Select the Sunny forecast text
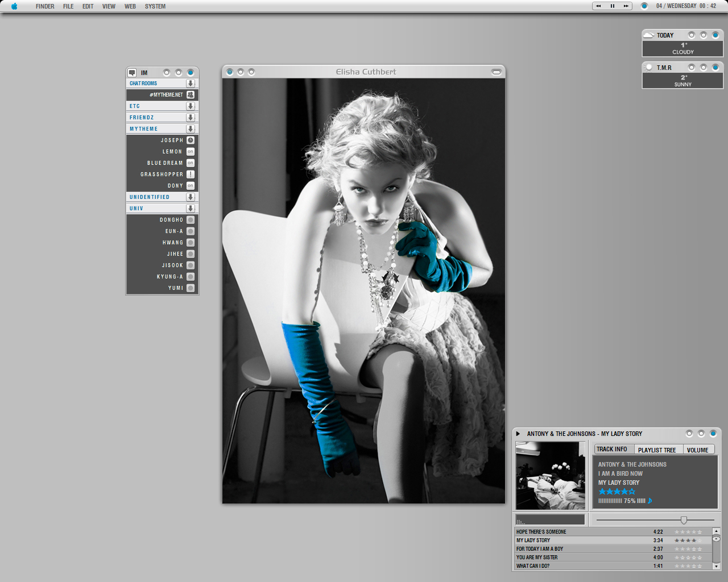Screen dimensions: 728x582 tap(683, 84)
